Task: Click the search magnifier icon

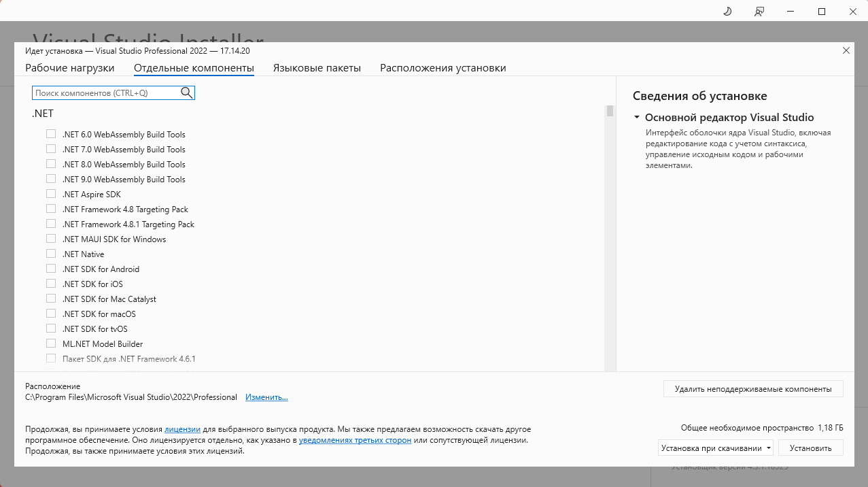Action: click(186, 93)
